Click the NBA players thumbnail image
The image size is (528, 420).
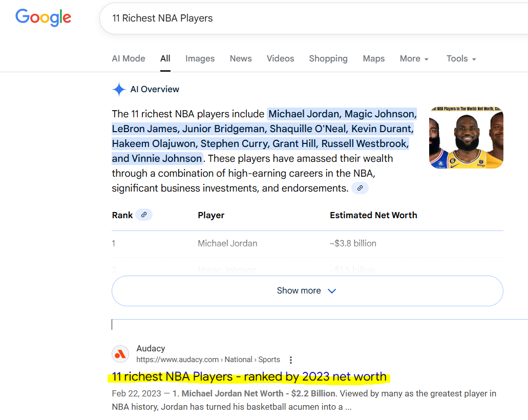(466, 137)
